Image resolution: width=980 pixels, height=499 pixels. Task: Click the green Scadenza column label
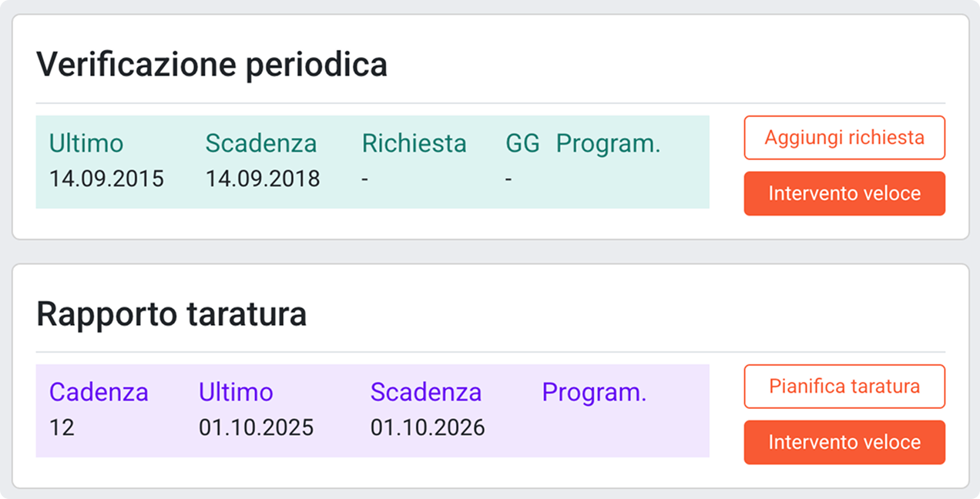point(260,144)
